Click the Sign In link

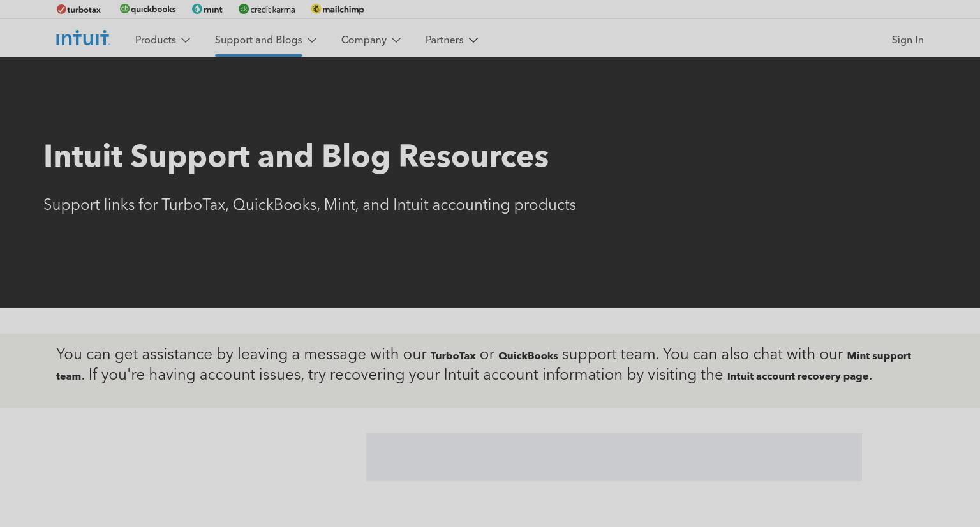907,40
